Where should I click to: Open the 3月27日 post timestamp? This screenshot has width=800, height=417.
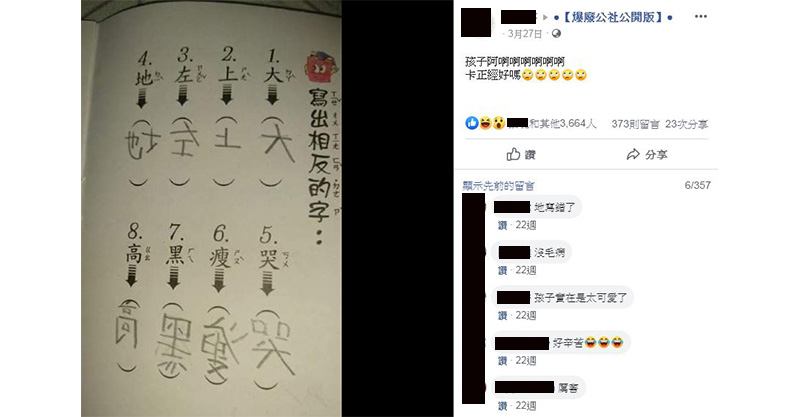[524, 34]
